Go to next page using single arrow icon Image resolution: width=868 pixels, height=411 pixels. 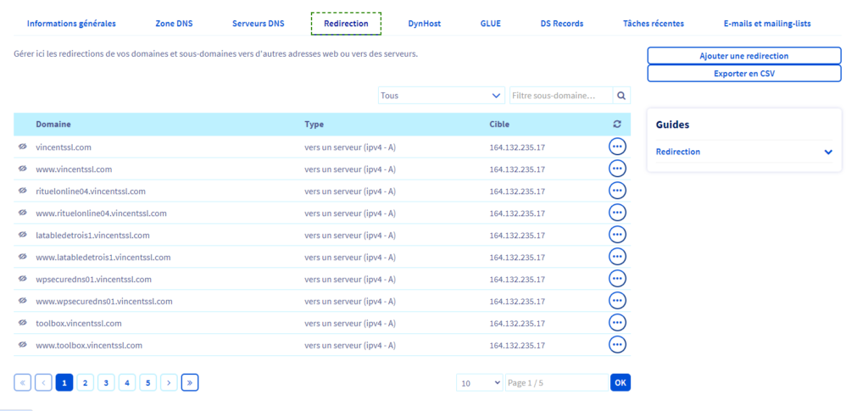(x=169, y=383)
